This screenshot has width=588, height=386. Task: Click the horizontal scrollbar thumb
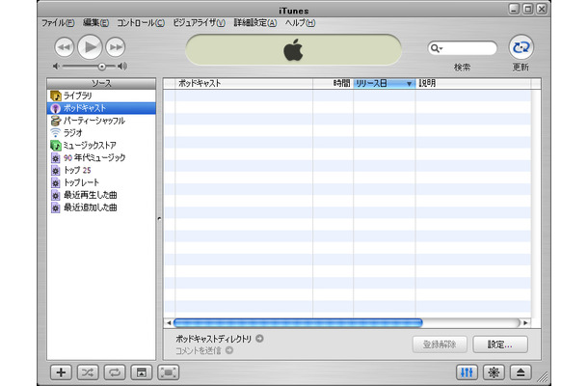298,322
